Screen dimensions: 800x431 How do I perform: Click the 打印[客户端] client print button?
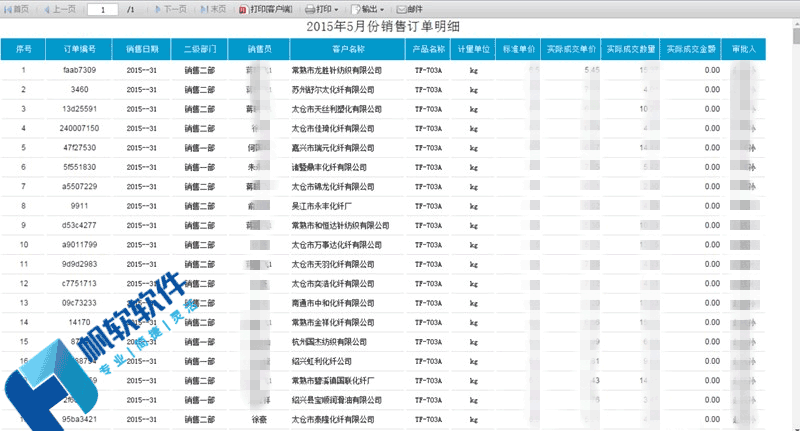(x=266, y=9)
